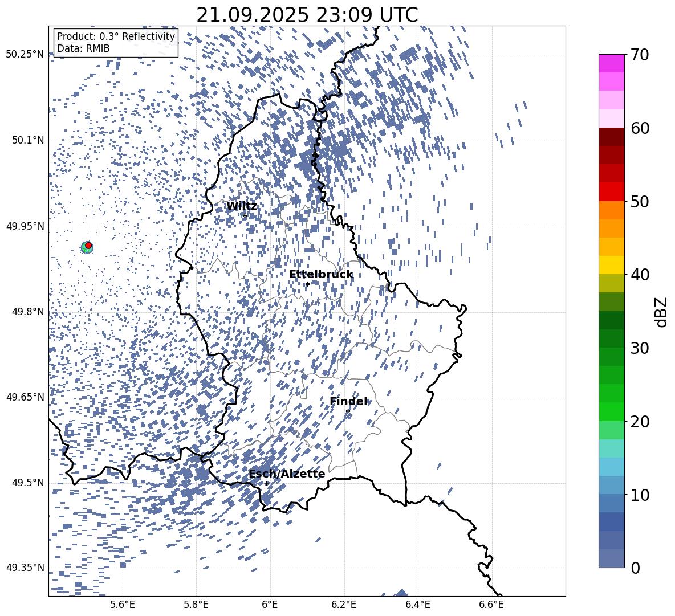Image resolution: width=675 pixels, height=616 pixels.
Task: Click the 49.65°N latitude label
Action: click(25, 397)
